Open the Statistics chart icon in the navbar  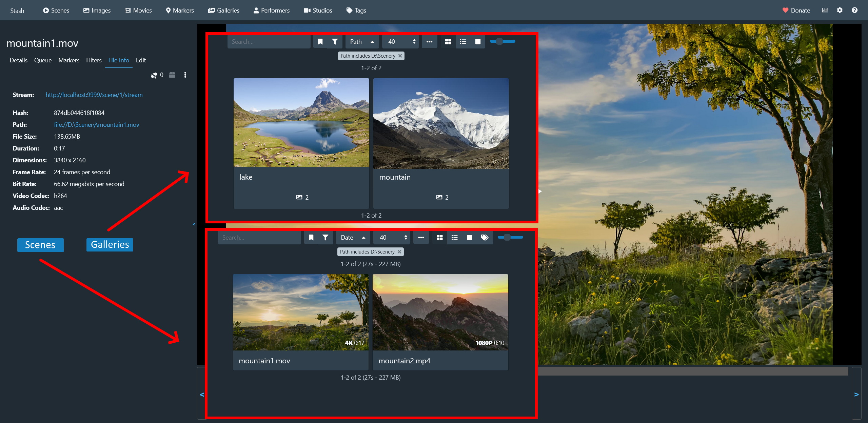click(x=825, y=10)
